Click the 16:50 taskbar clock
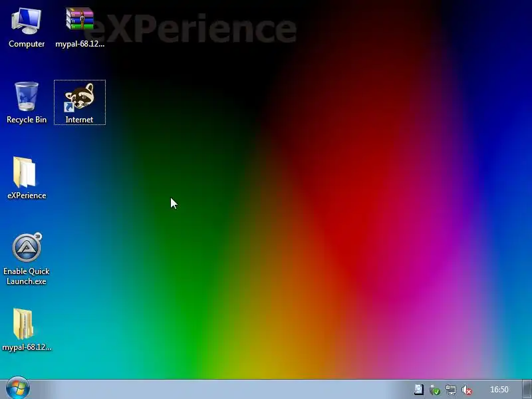This screenshot has height=399, width=532. pos(499,390)
